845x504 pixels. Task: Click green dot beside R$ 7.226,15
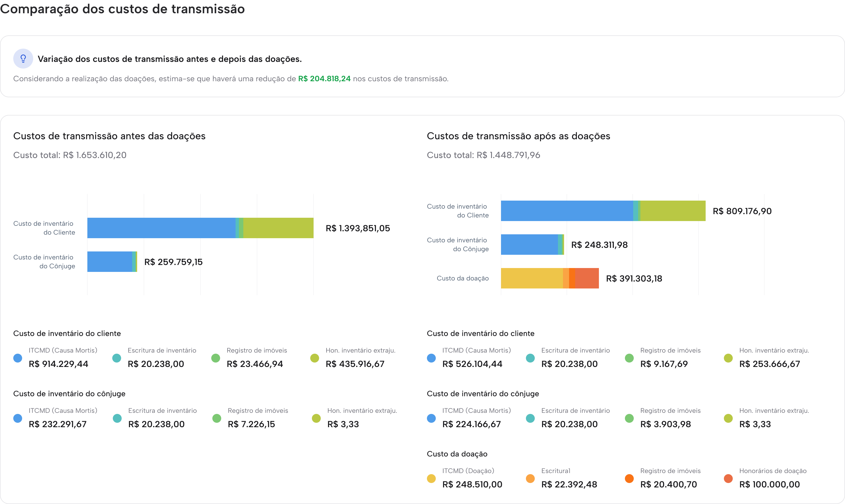tap(217, 418)
